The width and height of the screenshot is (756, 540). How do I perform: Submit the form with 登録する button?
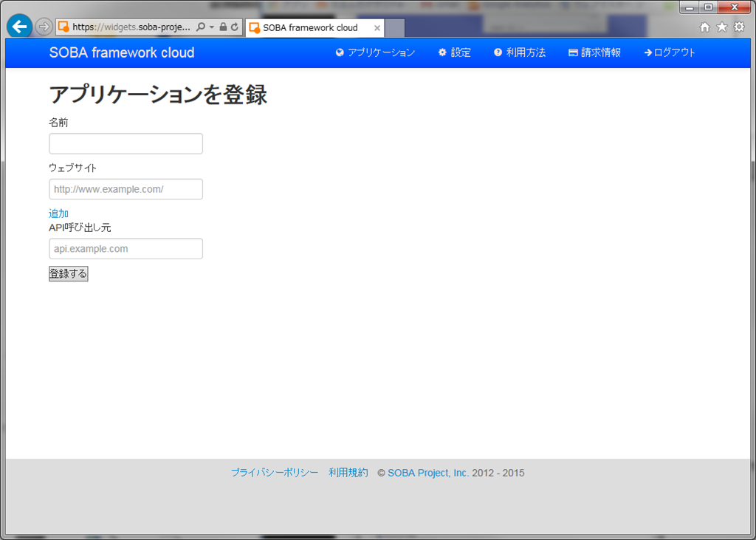click(x=69, y=273)
